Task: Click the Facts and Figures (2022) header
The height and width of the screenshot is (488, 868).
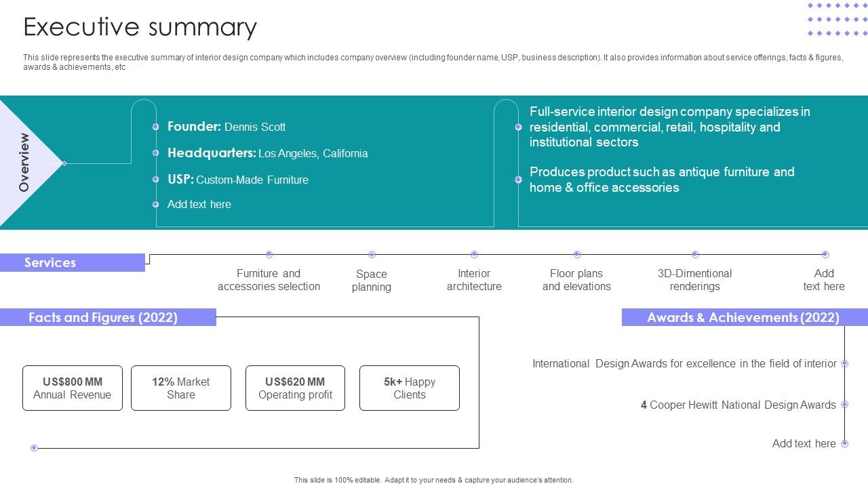Action: (108, 317)
